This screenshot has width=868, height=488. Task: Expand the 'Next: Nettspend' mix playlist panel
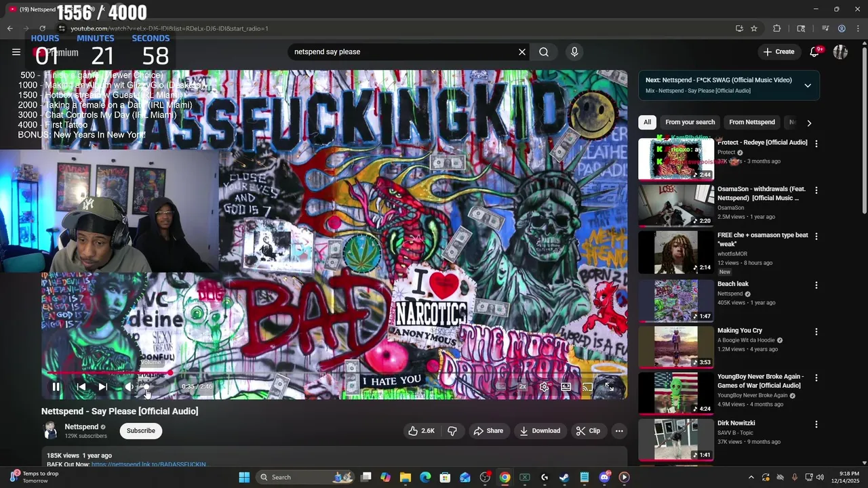tap(808, 85)
